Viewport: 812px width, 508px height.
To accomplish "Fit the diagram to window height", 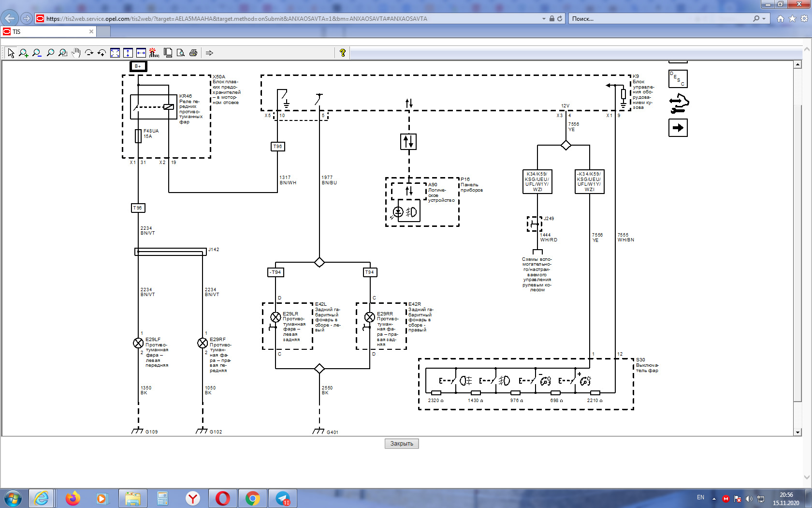I will coord(128,53).
